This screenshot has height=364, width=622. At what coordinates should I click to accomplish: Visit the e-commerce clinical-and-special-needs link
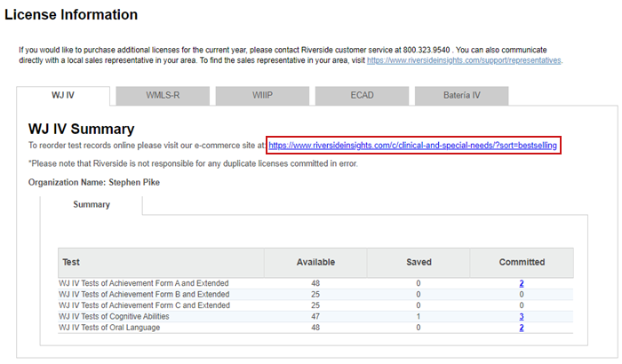(x=412, y=145)
